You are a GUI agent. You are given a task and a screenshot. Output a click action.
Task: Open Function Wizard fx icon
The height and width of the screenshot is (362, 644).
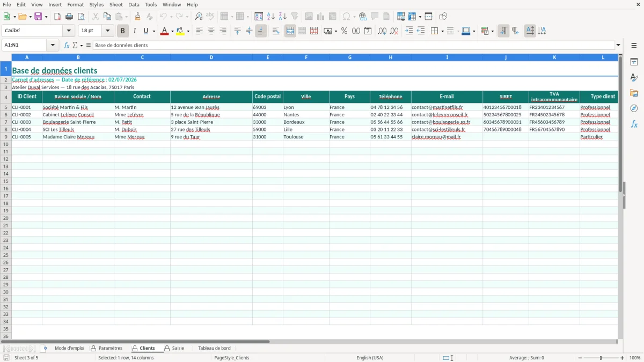[67, 45]
